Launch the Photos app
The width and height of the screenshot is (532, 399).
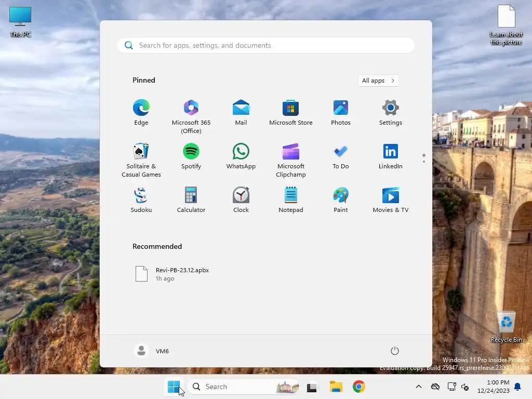click(341, 113)
